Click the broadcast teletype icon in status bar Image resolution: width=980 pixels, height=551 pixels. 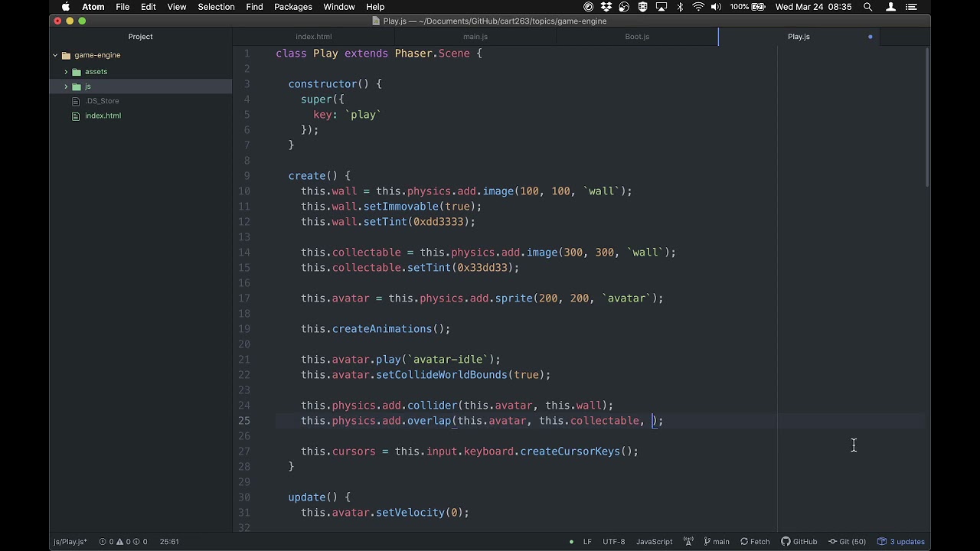point(688,542)
